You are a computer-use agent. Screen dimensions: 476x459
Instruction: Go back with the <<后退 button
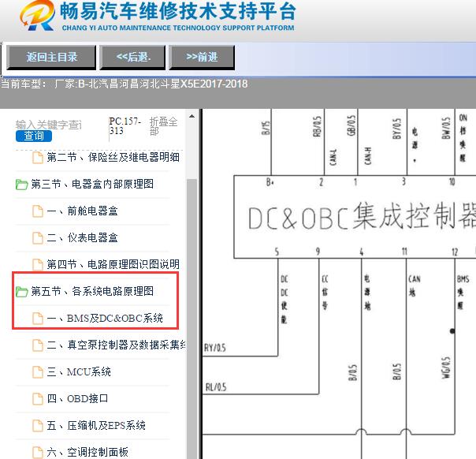132,58
